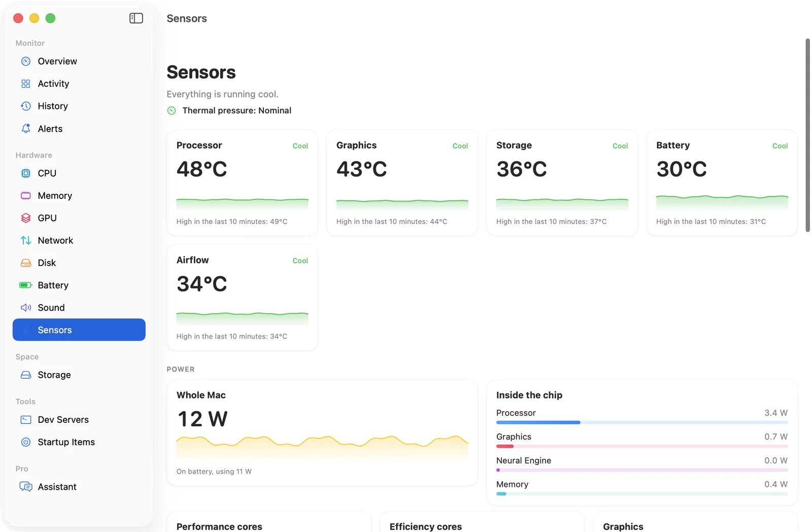Select the CPU chip icon

[26, 173]
